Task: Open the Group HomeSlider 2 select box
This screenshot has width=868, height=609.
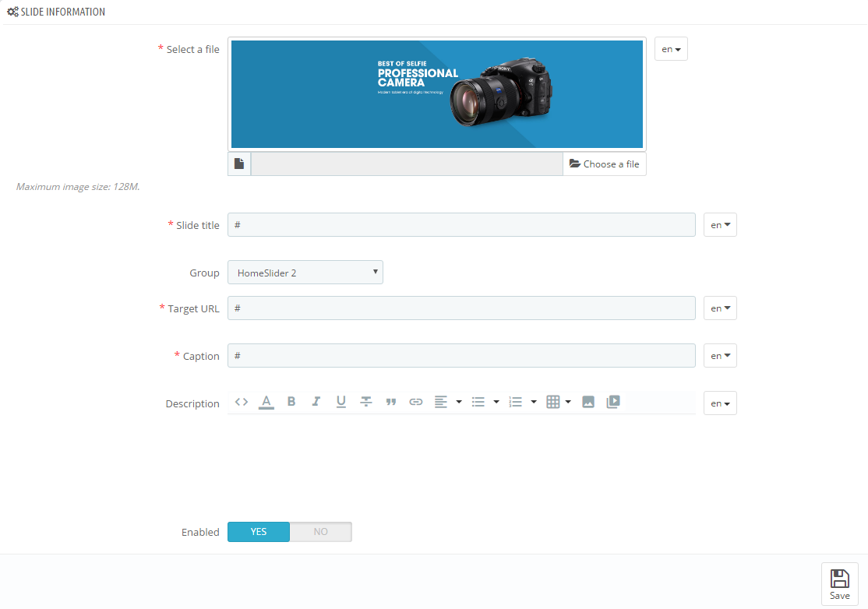Action: tap(305, 272)
